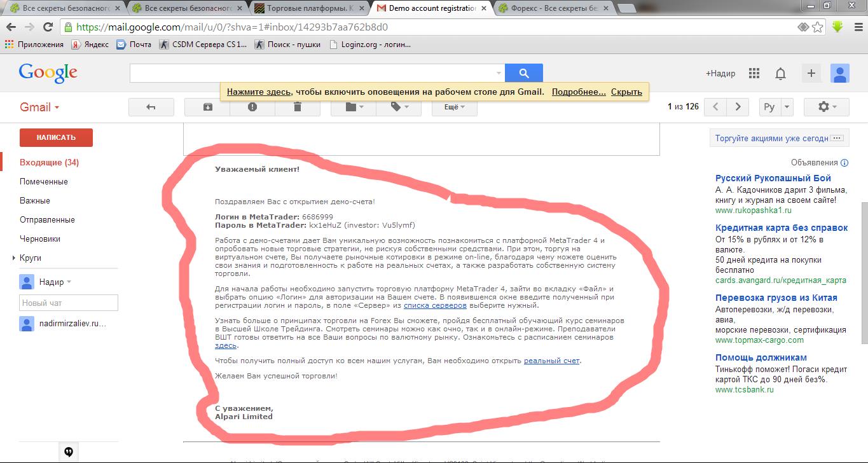Delete the message with the trash icon
This screenshot has width=868, height=463.
[x=298, y=107]
